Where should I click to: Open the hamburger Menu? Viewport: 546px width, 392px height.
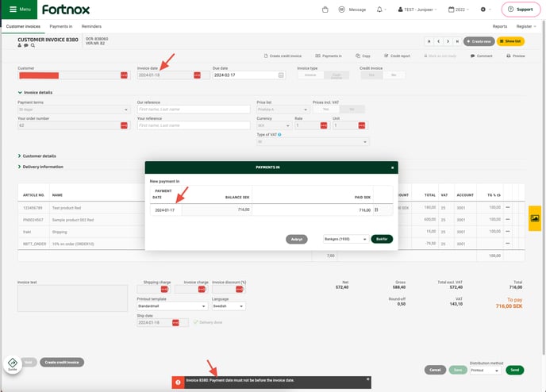click(19, 10)
